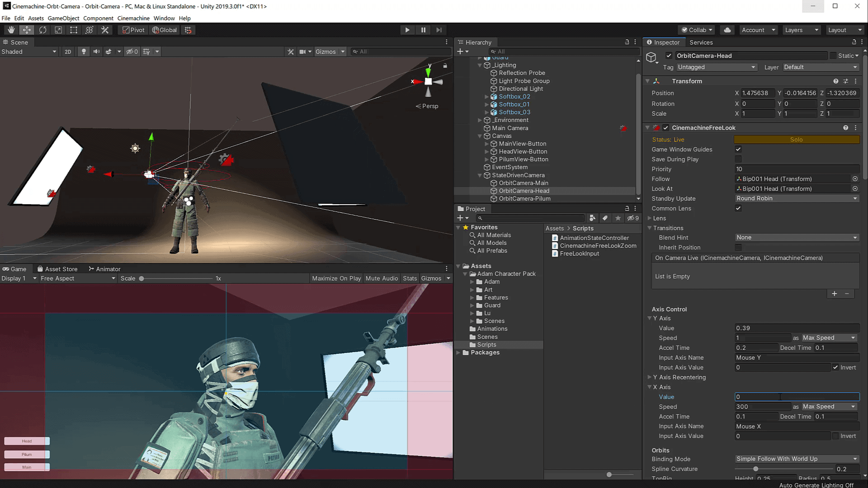
Task: Expand the Lens section
Action: pyautogui.click(x=650, y=218)
